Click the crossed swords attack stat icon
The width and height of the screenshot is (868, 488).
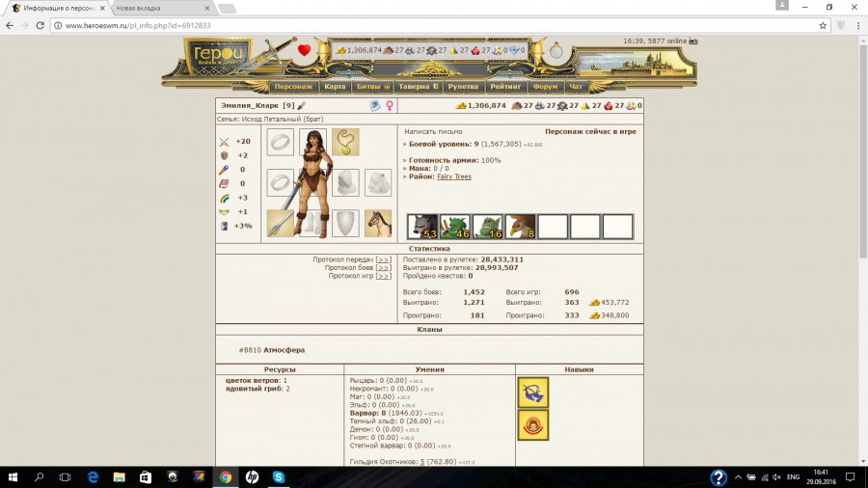click(224, 142)
